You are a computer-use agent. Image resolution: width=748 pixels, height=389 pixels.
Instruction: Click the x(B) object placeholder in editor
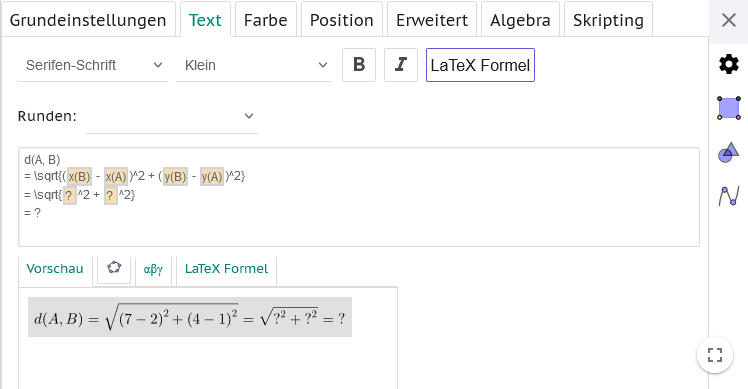79,177
